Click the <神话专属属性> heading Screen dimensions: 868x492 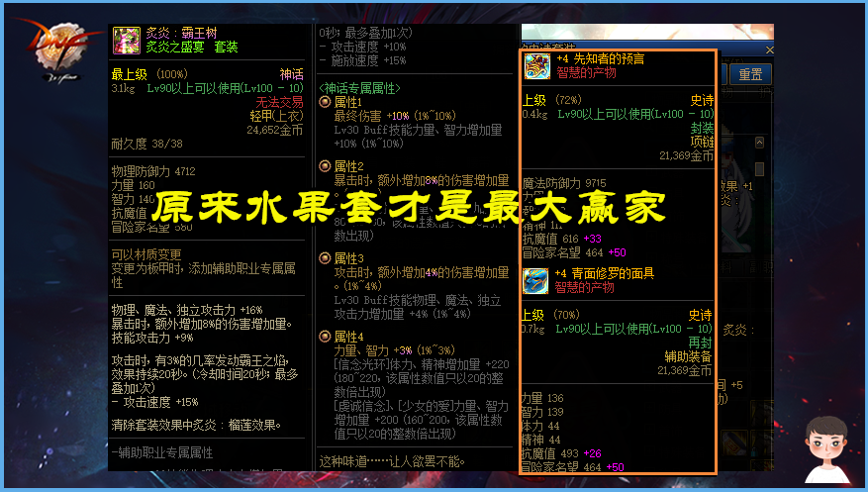(359, 88)
